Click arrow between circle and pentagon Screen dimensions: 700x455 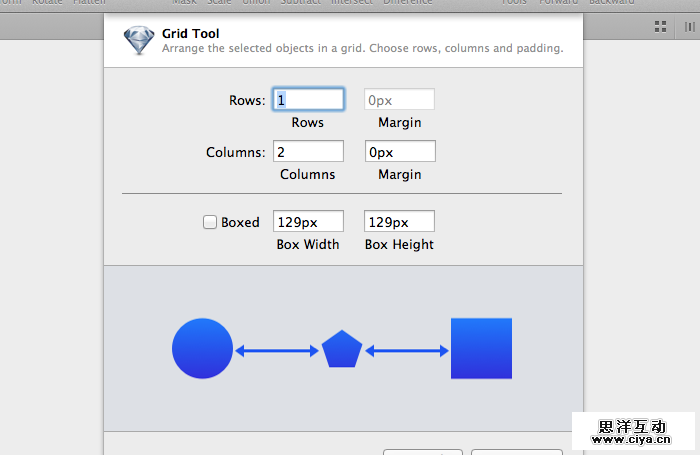click(277, 350)
